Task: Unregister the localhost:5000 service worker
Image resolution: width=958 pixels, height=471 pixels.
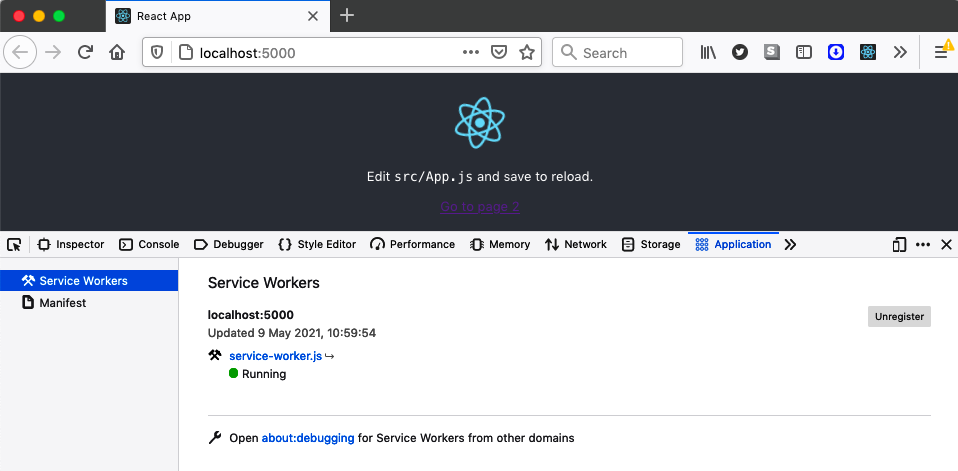Action: point(899,317)
